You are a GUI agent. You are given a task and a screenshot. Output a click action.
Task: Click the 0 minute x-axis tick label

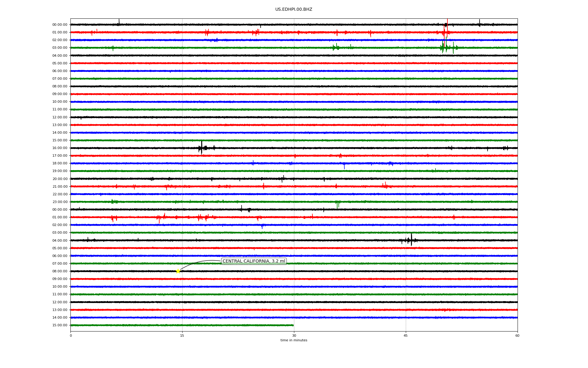point(71,335)
